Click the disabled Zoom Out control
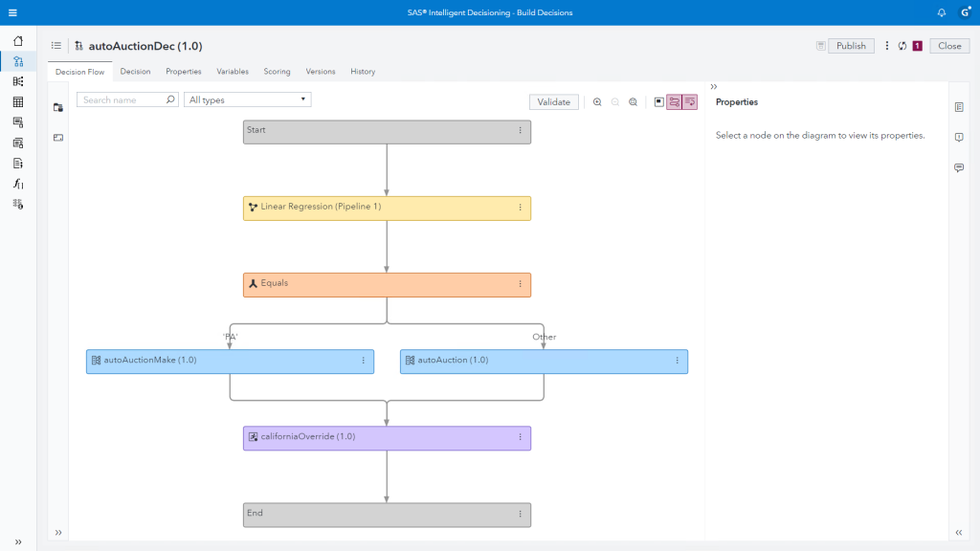The image size is (980, 551). click(x=614, y=101)
